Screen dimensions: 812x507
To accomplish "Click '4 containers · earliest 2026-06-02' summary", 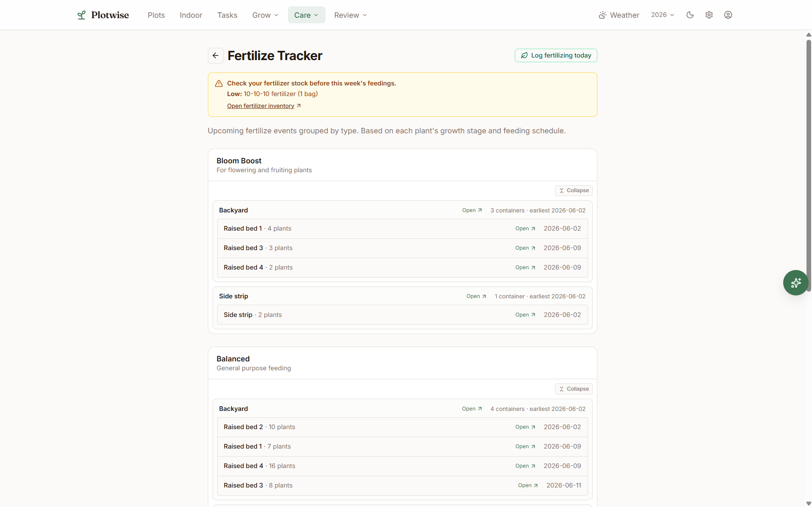I will (x=538, y=409).
